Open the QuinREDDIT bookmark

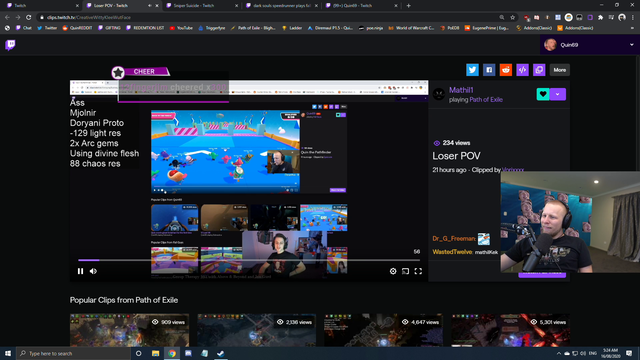click(x=77, y=28)
